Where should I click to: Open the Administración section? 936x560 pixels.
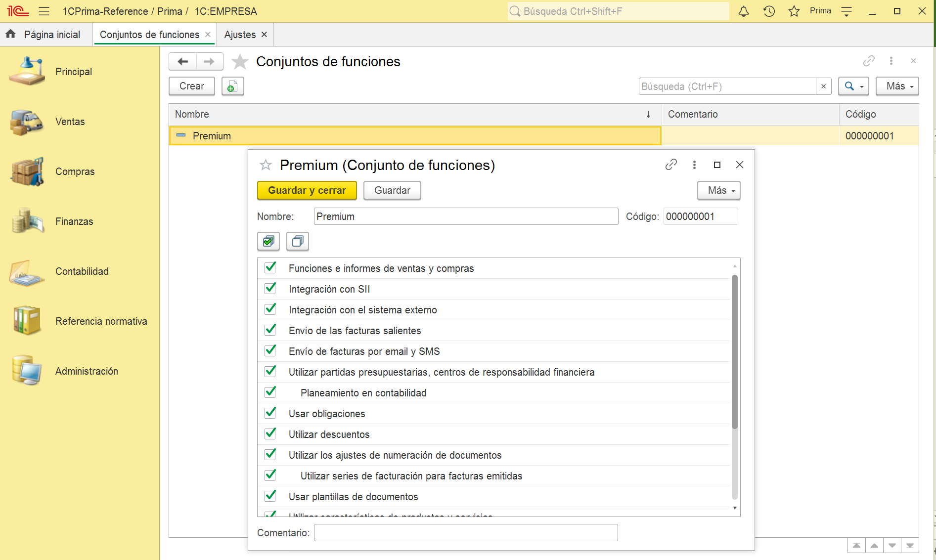(x=87, y=371)
